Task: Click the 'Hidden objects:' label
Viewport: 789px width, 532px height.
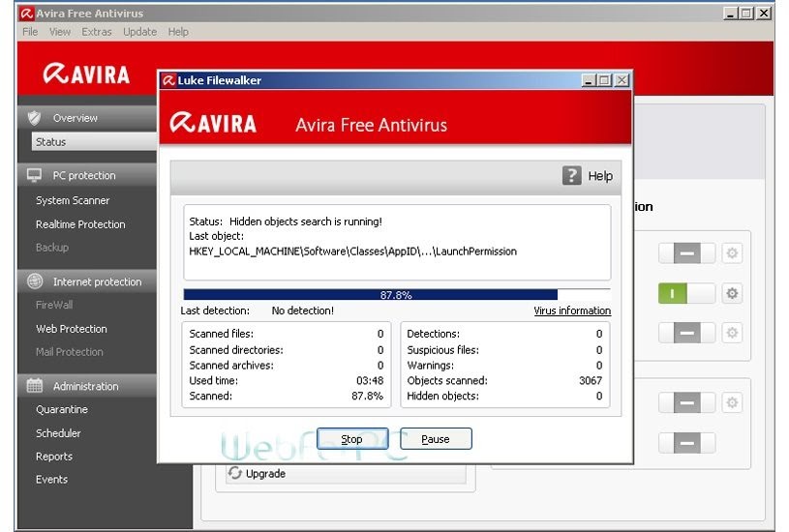Action: (x=442, y=397)
